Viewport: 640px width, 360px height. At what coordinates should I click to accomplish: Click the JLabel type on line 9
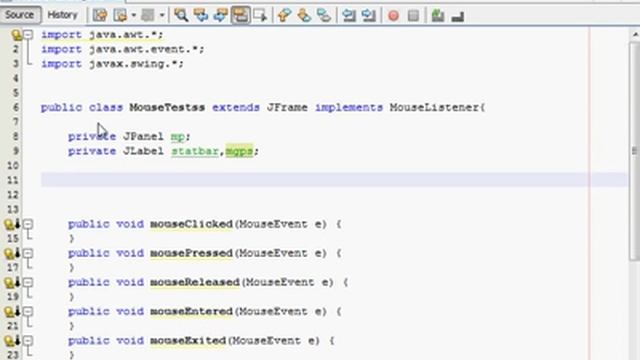tap(143, 151)
